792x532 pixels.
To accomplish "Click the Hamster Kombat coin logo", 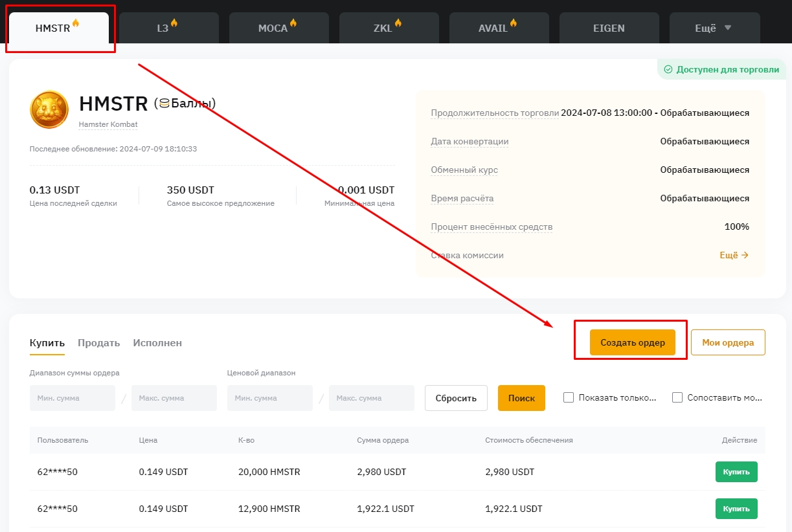I will (49, 109).
